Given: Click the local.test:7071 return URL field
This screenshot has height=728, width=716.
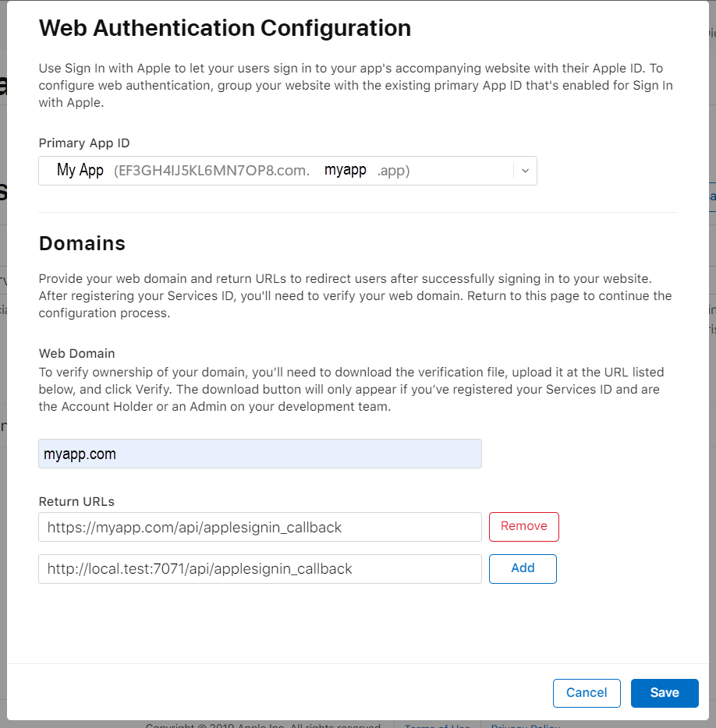Looking at the screenshot, I should coord(260,569).
